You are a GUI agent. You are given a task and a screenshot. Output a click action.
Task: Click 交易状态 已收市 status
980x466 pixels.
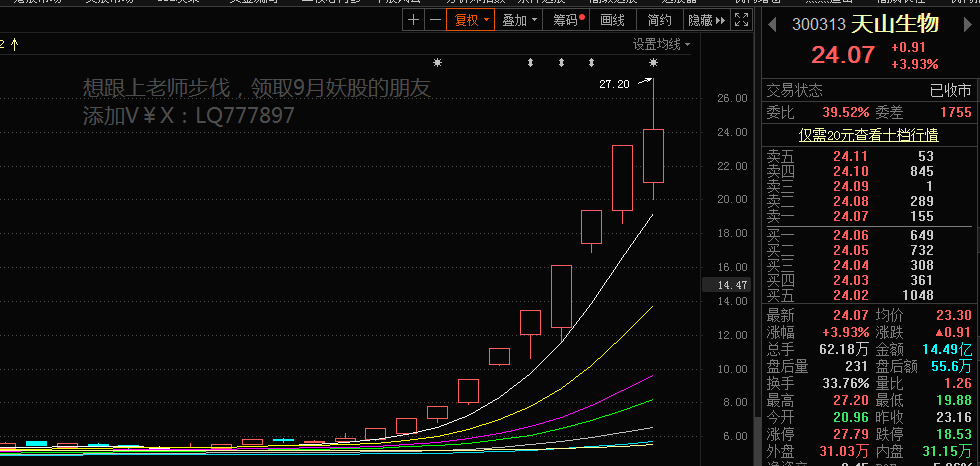tap(869, 91)
